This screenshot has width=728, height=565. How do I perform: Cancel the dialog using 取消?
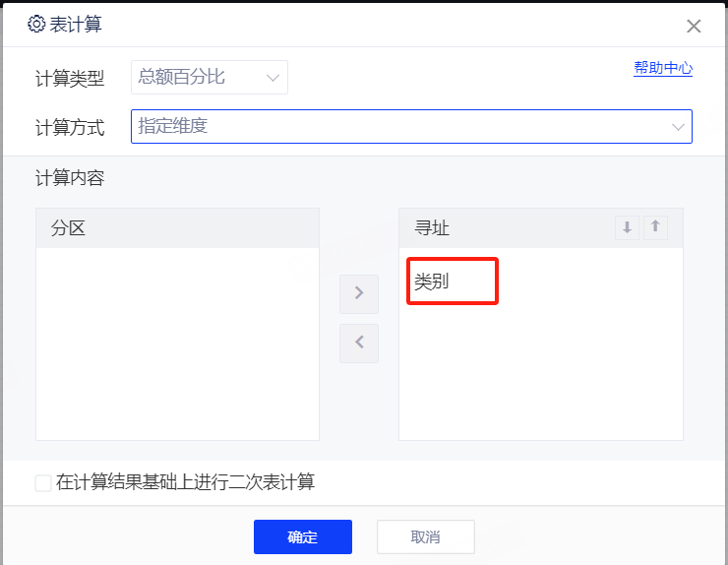[x=425, y=536]
